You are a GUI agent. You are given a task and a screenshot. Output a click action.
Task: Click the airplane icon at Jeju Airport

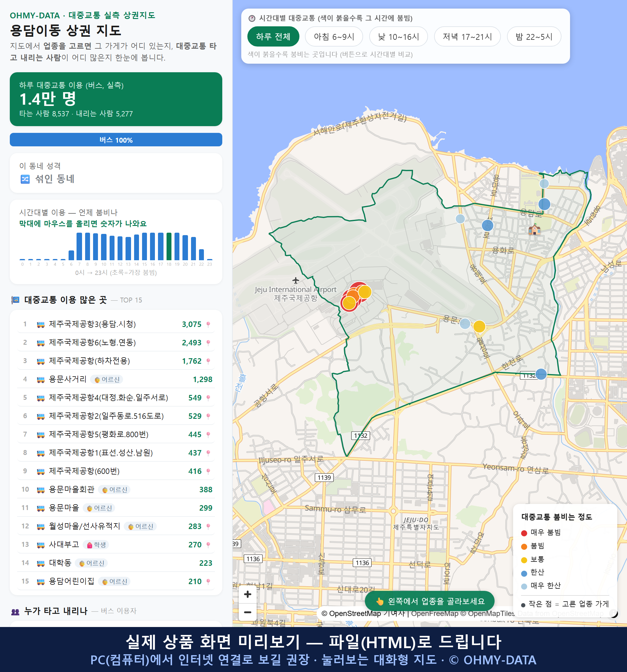(x=296, y=280)
